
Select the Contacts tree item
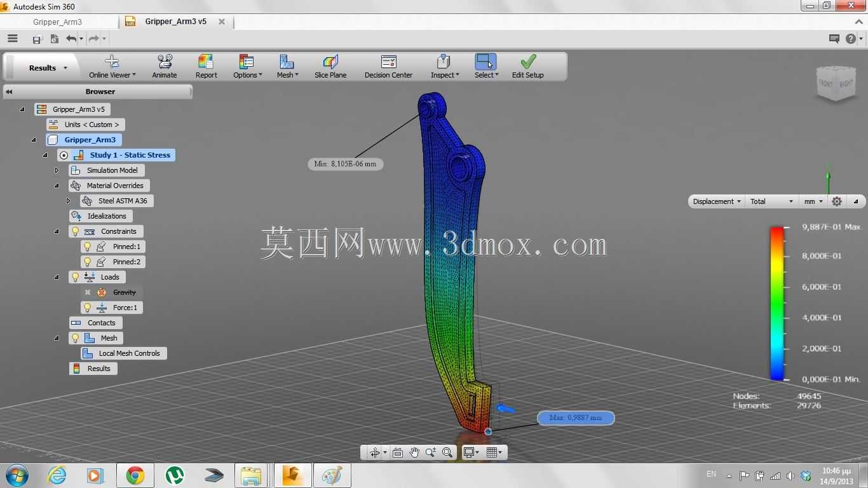pyautogui.click(x=95, y=323)
